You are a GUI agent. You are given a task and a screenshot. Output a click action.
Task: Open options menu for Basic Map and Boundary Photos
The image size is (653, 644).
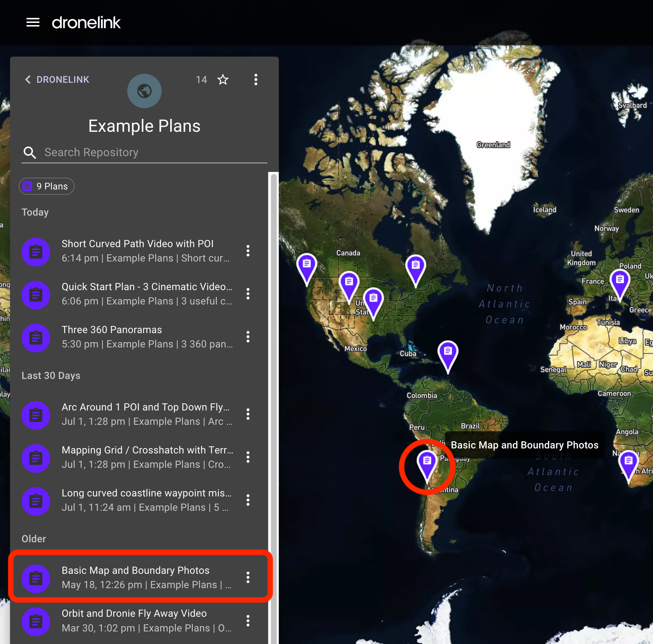[x=248, y=577]
